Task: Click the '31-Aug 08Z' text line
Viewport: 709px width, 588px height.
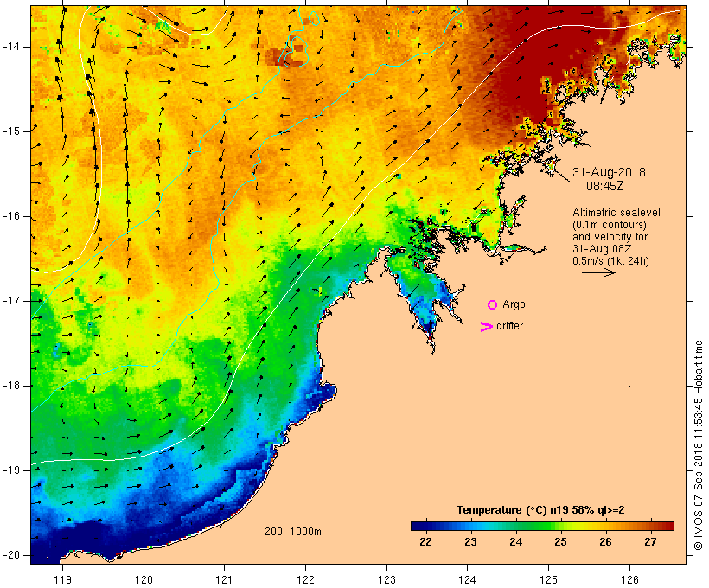Action: click(x=602, y=249)
